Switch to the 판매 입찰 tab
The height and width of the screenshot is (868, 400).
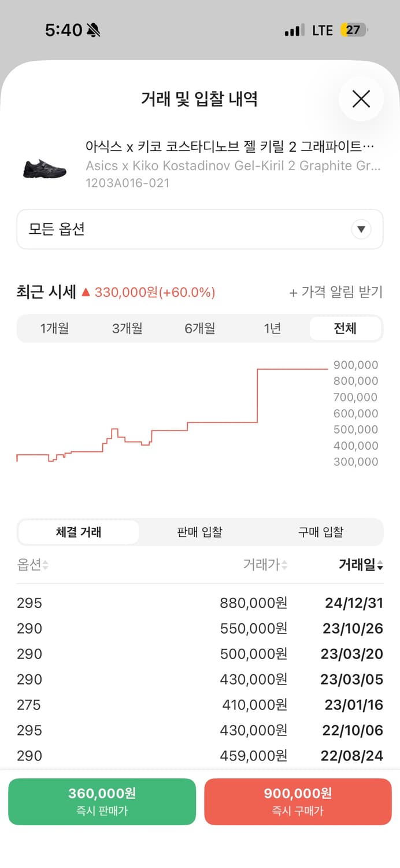(x=199, y=532)
